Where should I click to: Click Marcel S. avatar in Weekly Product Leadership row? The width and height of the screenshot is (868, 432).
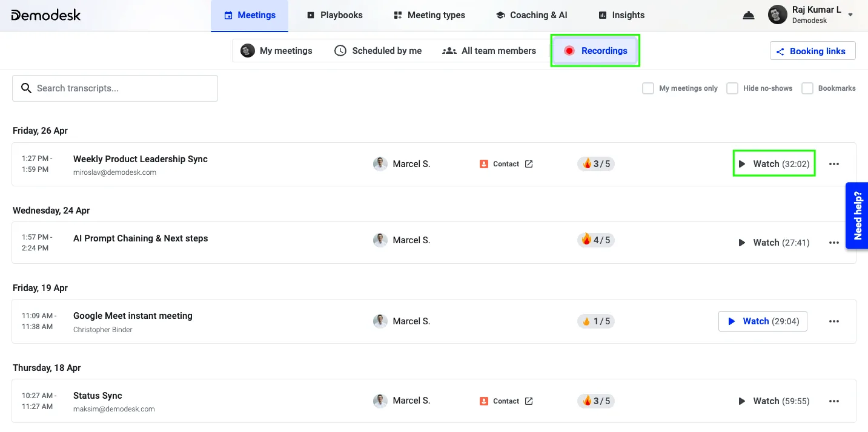(x=380, y=164)
